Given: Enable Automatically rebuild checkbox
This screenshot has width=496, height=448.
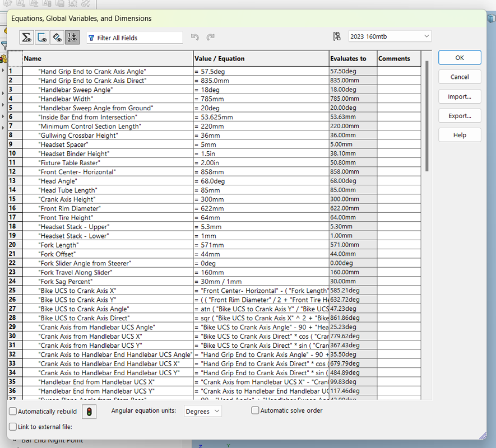Looking at the screenshot, I should coord(13,412).
